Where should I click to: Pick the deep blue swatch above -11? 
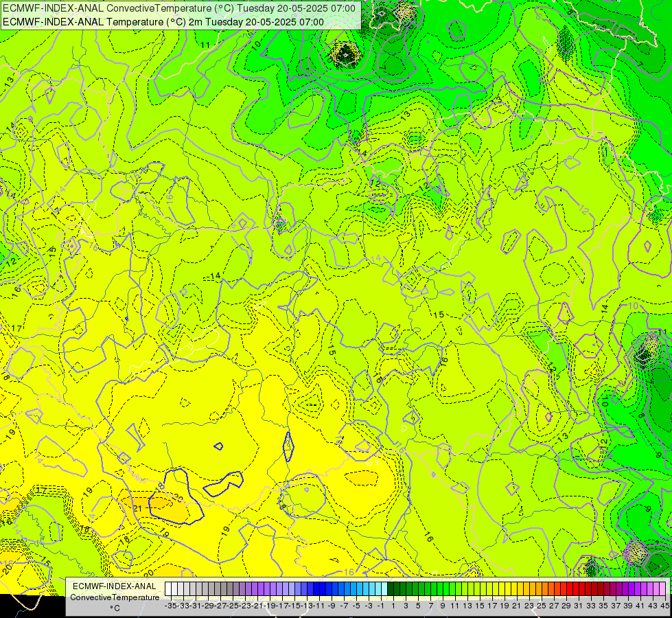316,588
